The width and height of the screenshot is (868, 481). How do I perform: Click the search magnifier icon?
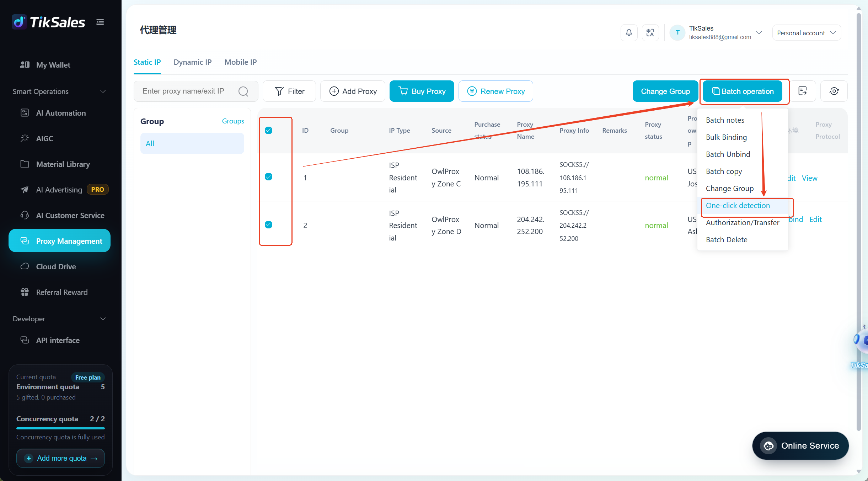point(243,91)
